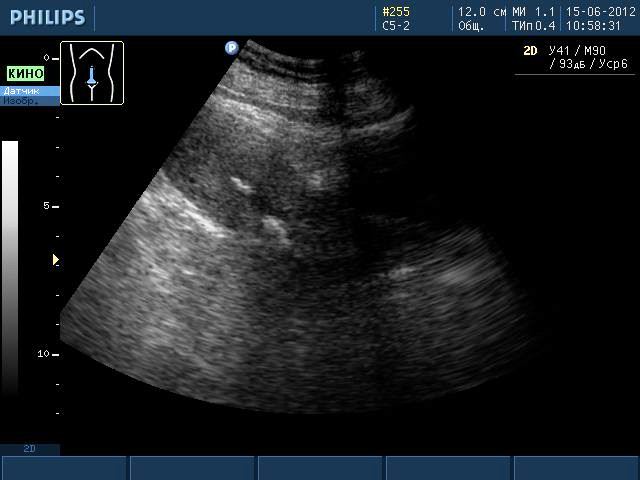640x480 pixels.
Task: Open the 2D tab at bottom left
Action: [x=30, y=449]
